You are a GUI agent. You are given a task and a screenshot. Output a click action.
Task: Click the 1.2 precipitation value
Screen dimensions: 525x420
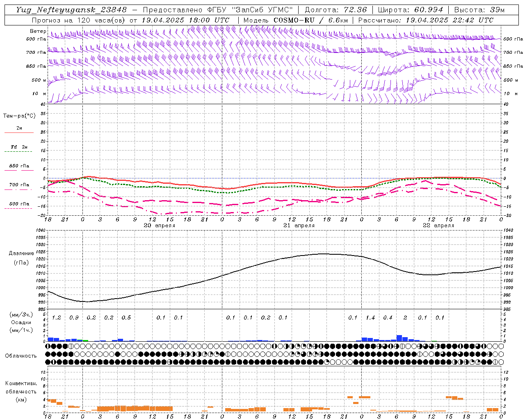click(x=57, y=318)
